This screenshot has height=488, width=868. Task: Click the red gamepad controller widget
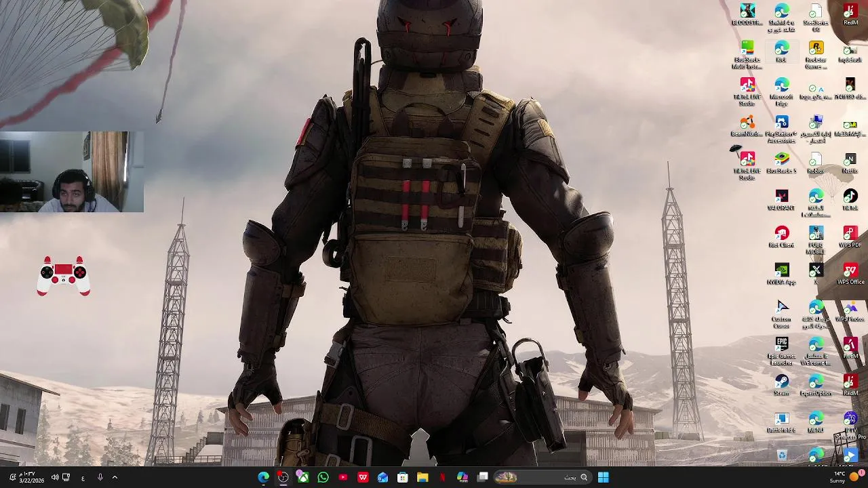pyautogui.click(x=63, y=275)
